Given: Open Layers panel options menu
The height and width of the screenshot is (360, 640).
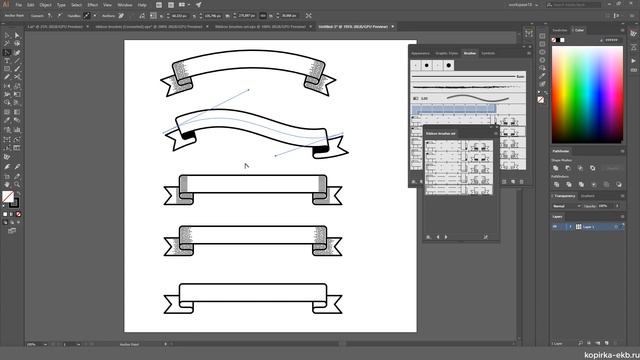Looking at the screenshot, I should (622, 217).
